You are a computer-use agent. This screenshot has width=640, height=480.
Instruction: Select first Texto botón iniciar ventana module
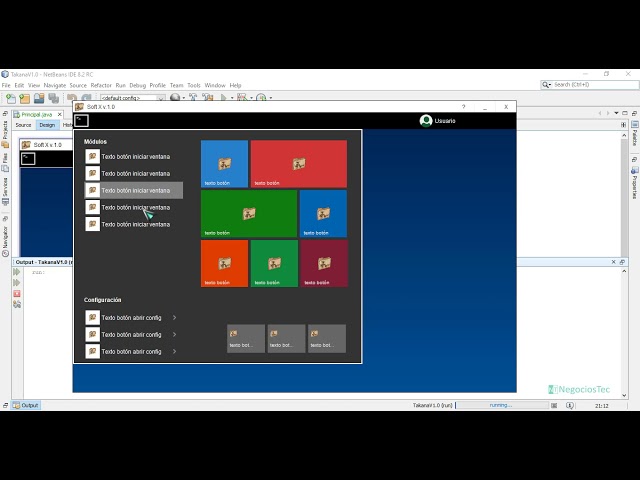tap(133, 156)
